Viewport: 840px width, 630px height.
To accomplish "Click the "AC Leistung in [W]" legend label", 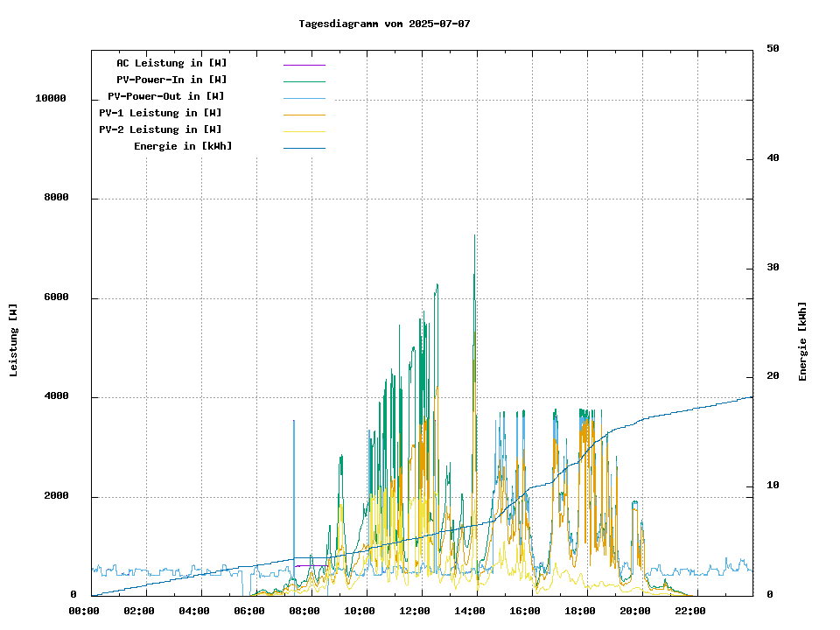I will click(x=171, y=63).
